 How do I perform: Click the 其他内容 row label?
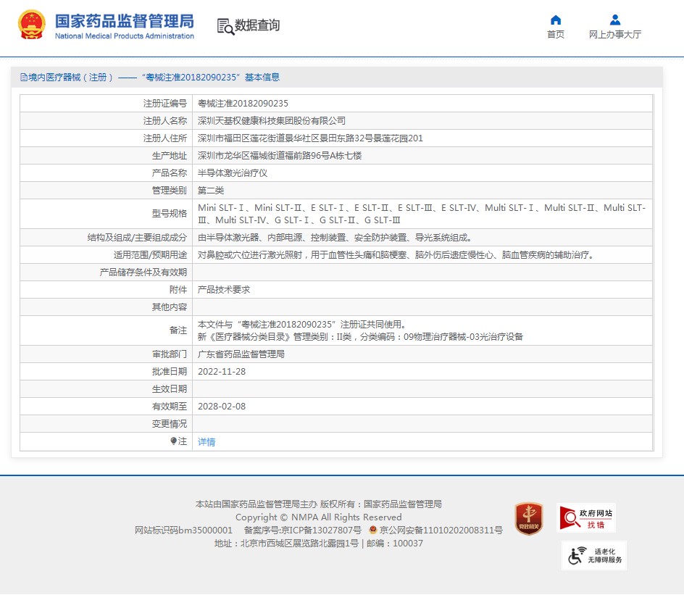click(x=170, y=307)
